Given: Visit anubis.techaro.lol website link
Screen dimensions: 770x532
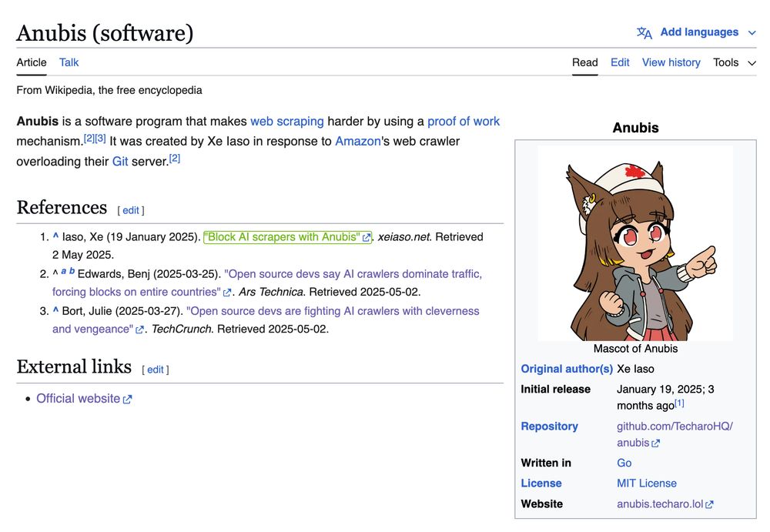Looking at the screenshot, I should coord(660,504).
